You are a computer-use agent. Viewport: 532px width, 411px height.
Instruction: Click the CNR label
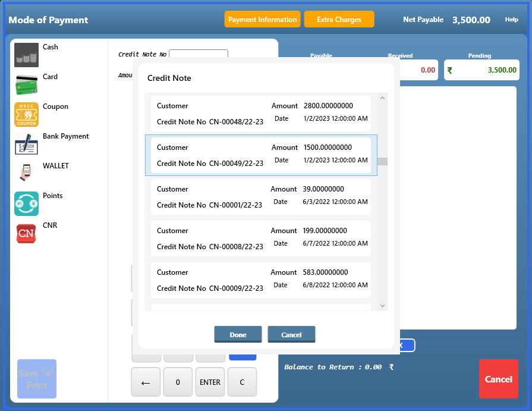[x=50, y=225]
